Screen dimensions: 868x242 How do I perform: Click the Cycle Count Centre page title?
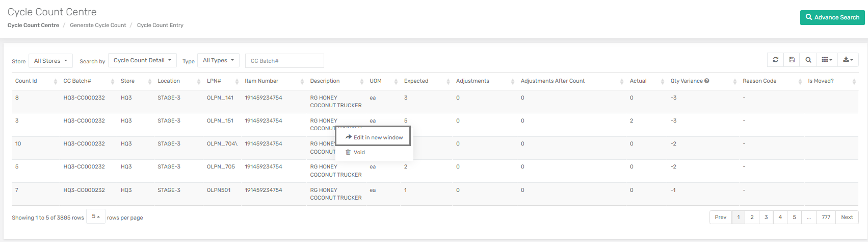52,12
